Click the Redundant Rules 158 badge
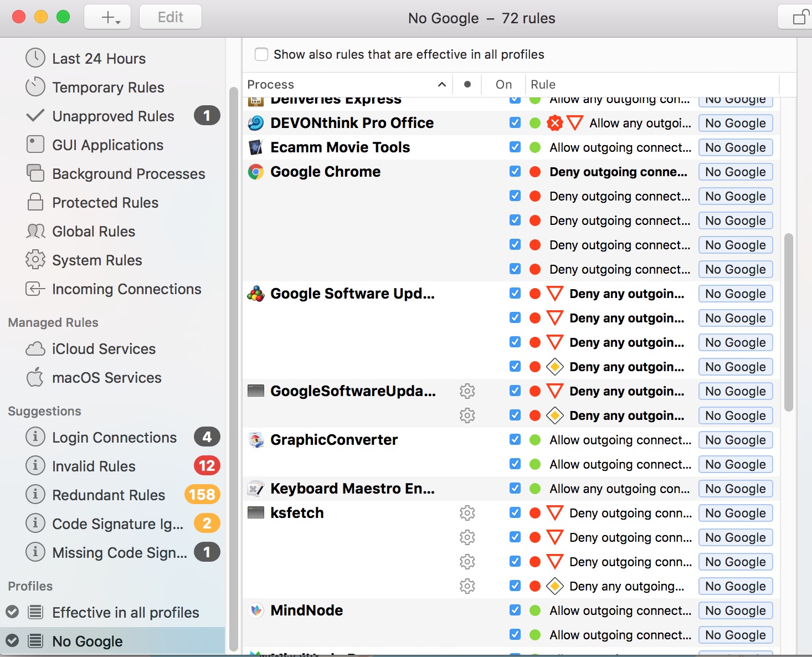Image resolution: width=812 pixels, height=657 pixels. (x=202, y=494)
